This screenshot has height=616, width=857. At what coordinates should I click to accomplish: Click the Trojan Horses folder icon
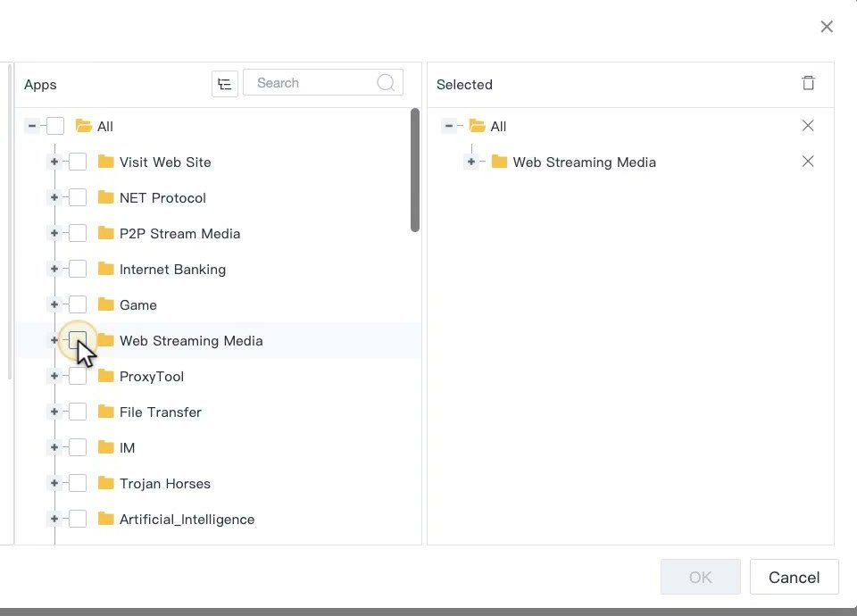(x=105, y=483)
